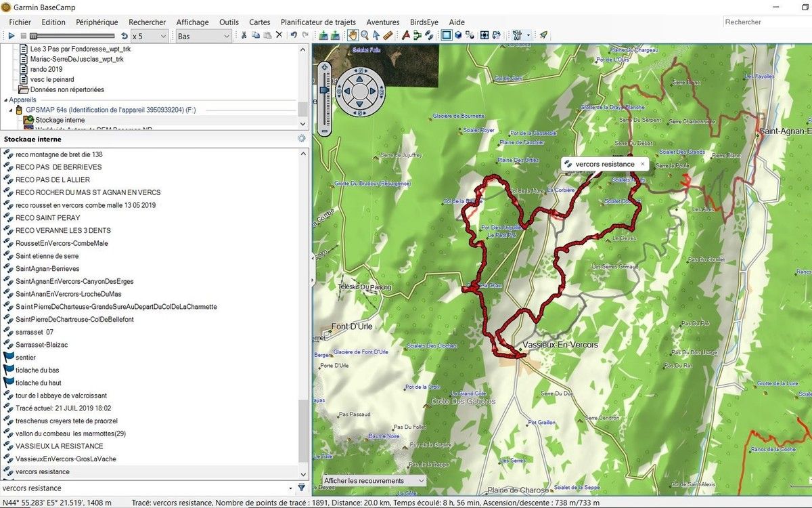Close the vercors resistance map tooltip
Viewport: 812px width, 508px height.
[643, 164]
